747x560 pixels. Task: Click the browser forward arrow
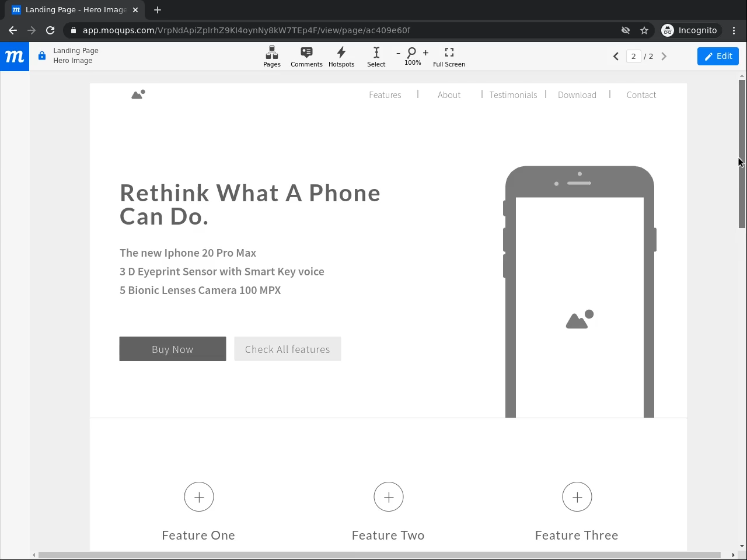(32, 30)
